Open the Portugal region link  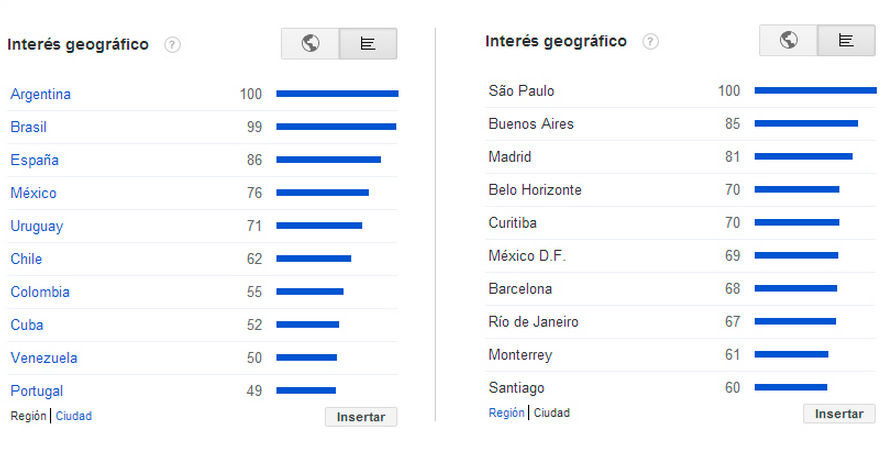pyautogui.click(x=37, y=391)
